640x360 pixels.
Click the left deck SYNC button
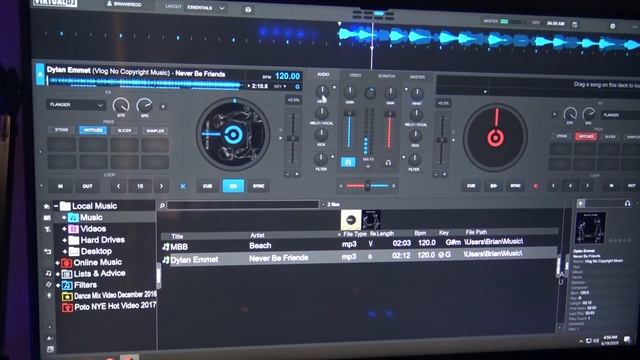(258, 186)
